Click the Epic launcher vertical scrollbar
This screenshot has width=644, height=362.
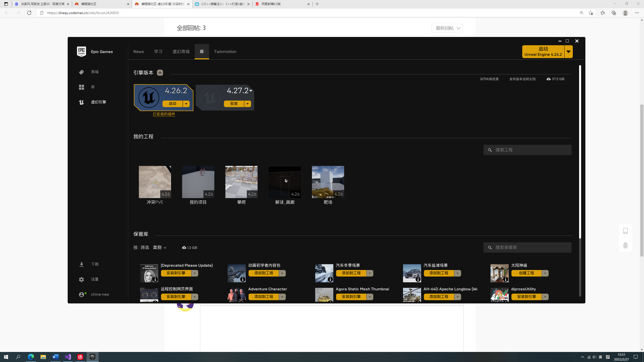point(580,152)
